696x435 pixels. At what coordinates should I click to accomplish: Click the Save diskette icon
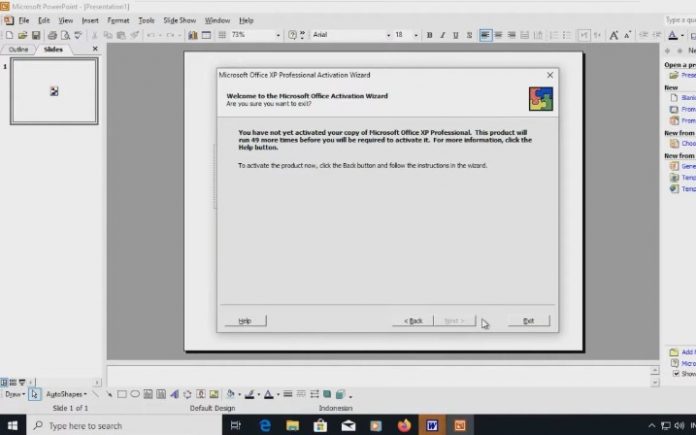(36, 35)
